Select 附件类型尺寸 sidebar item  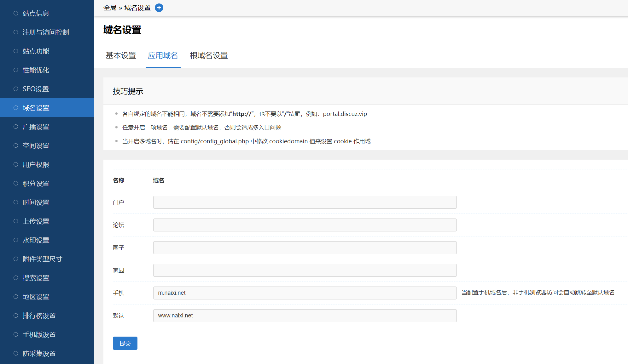(x=43, y=259)
